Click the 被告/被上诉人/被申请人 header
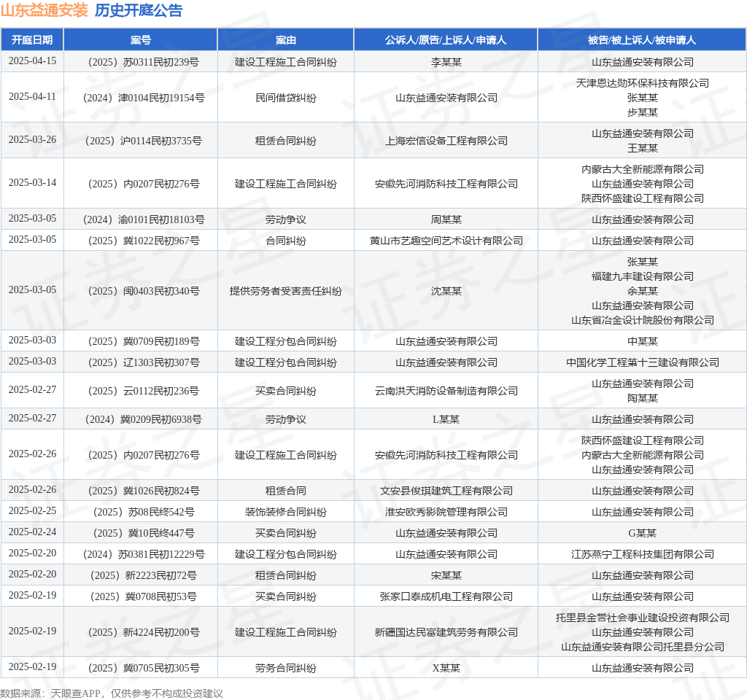The width and height of the screenshot is (747, 700). 642,40
